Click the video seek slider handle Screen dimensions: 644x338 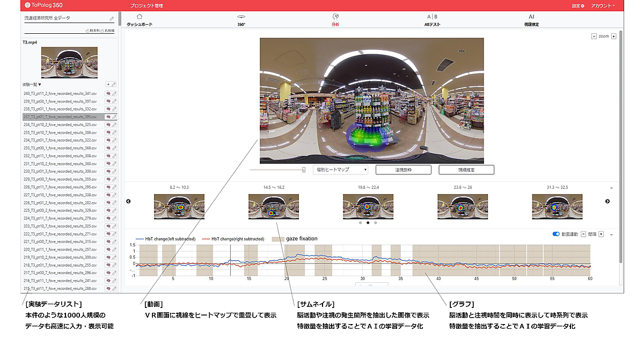(x=304, y=170)
